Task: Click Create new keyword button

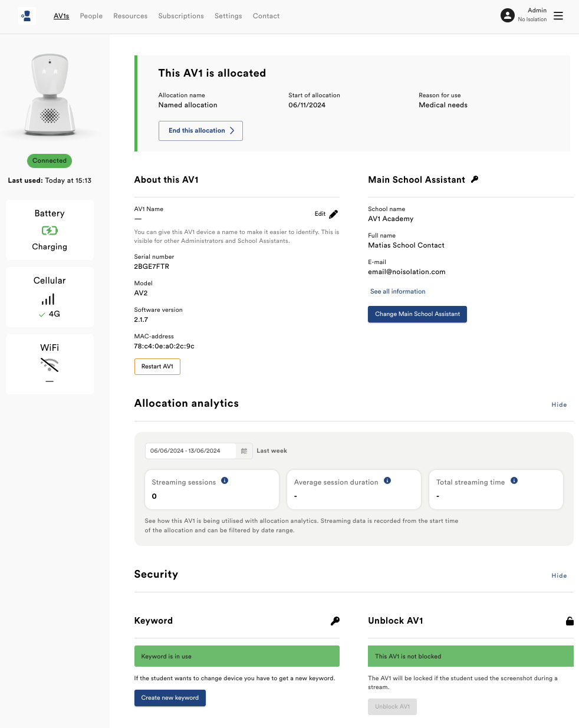Action: click(x=170, y=698)
